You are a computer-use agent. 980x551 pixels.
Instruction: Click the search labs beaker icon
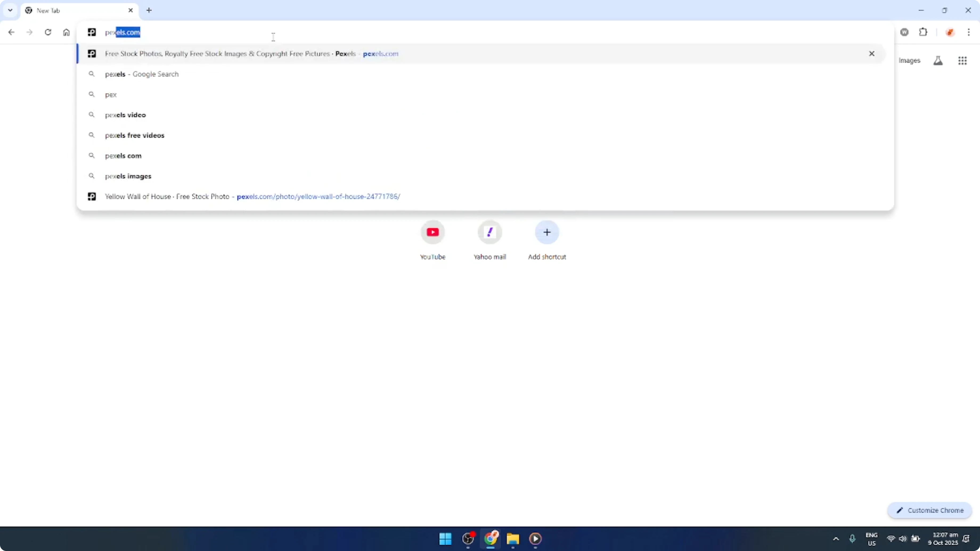pyautogui.click(x=938, y=60)
